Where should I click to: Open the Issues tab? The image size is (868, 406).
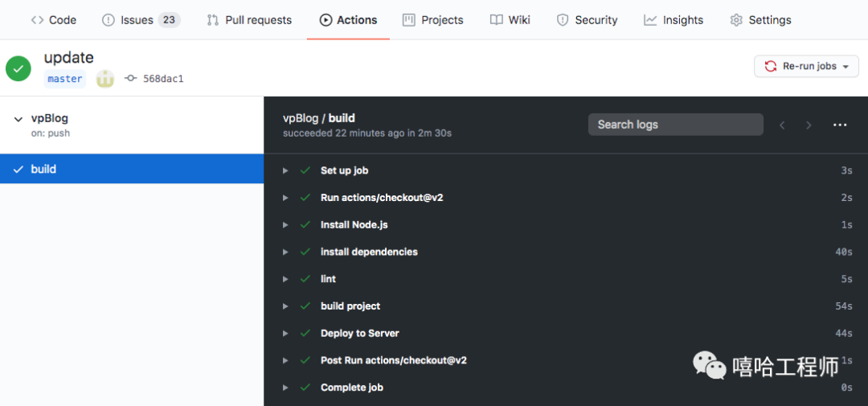pos(141,20)
